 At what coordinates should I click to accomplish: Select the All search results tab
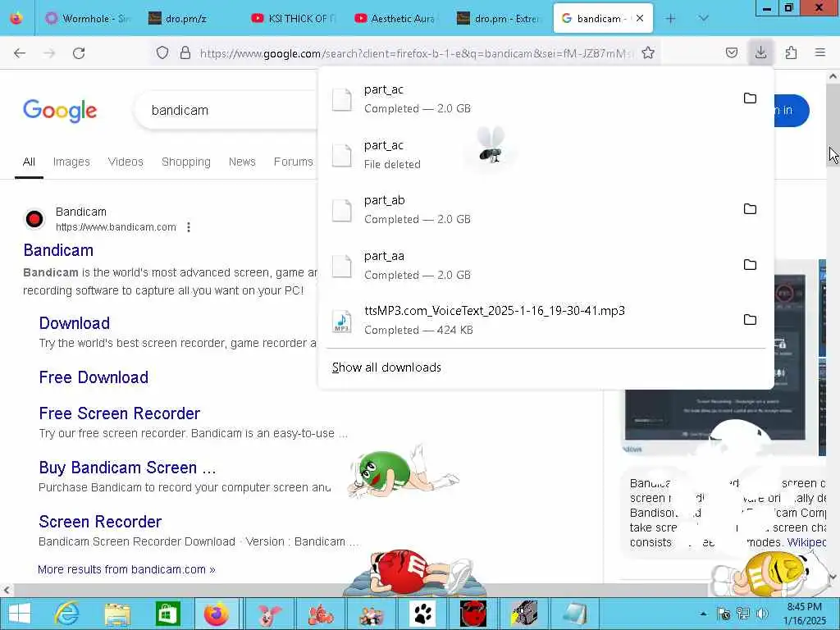tap(29, 162)
